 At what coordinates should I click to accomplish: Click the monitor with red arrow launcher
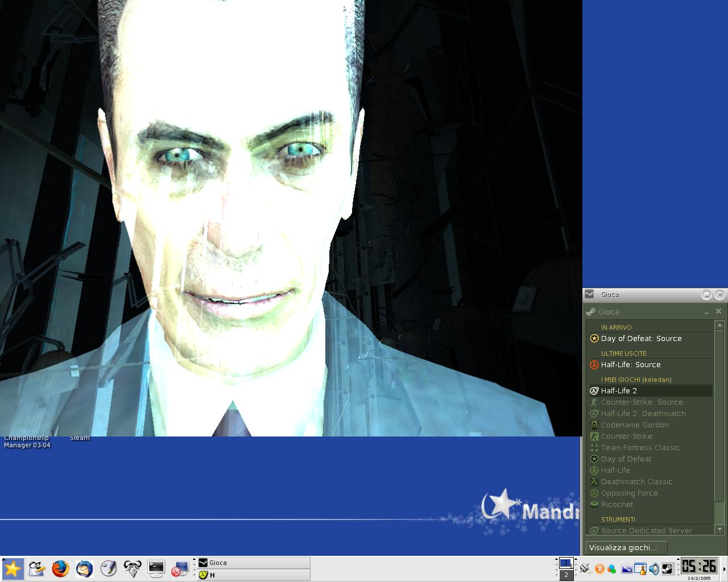coord(180,568)
